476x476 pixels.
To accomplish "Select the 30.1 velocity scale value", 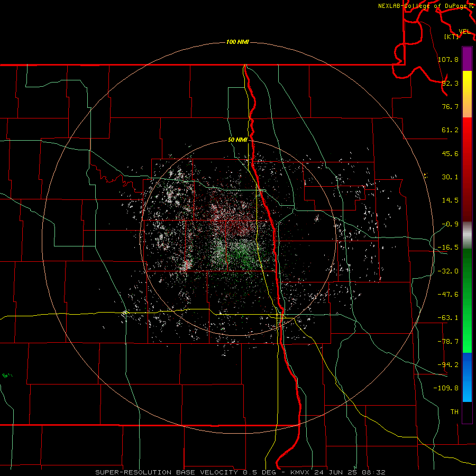I will [x=450, y=177].
